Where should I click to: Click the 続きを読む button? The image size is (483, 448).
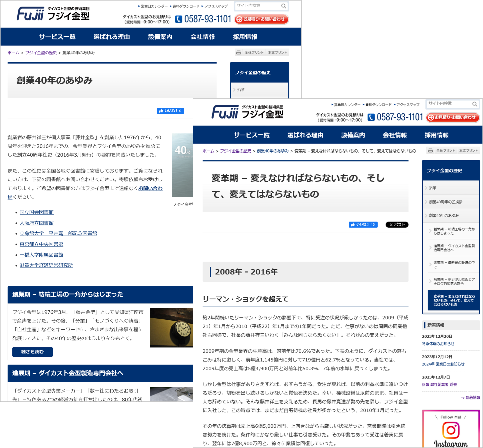(x=33, y=352)
